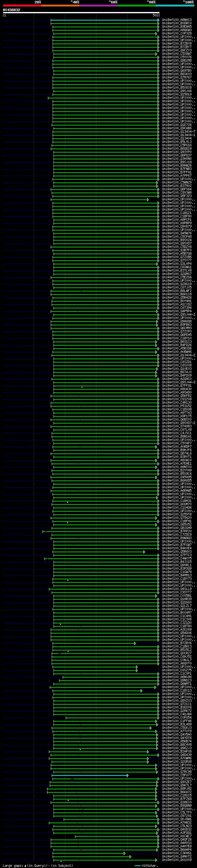Viewport: 197px width, 868px height.
Task: Click the cyan alignment bar for UniRef100_C5FU77
Action: click(x=90, y=775)
